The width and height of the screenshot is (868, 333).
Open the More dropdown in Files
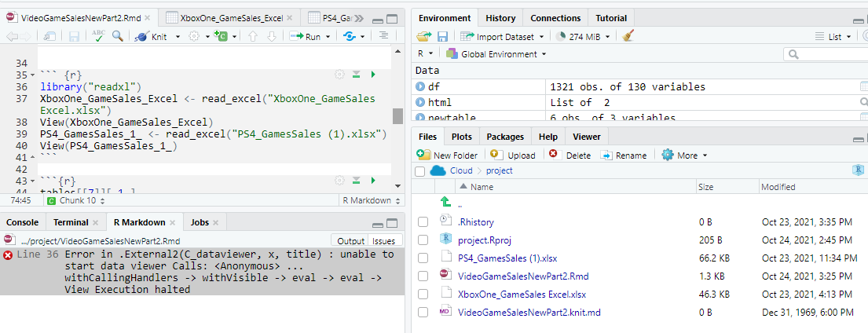click(x=685, y=155)
